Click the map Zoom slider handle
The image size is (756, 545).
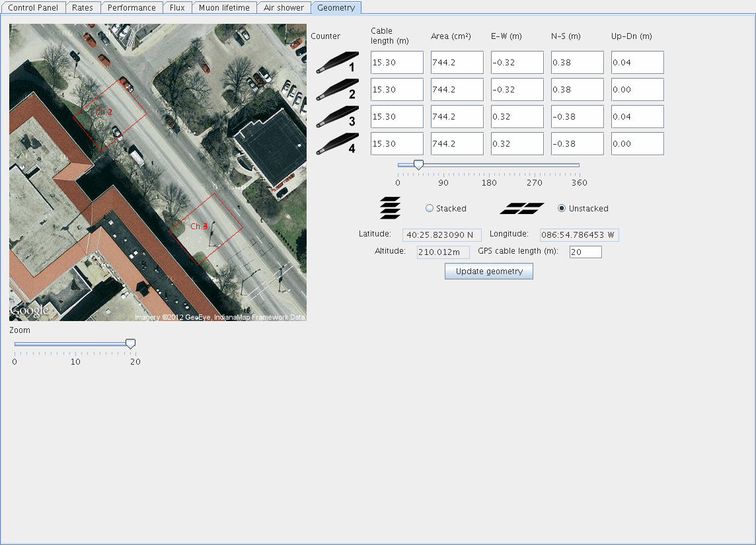tap(131, 344)
